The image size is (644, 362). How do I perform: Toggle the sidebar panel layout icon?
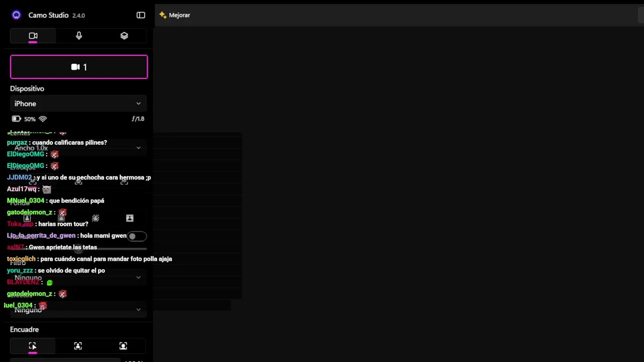[141, 15]
